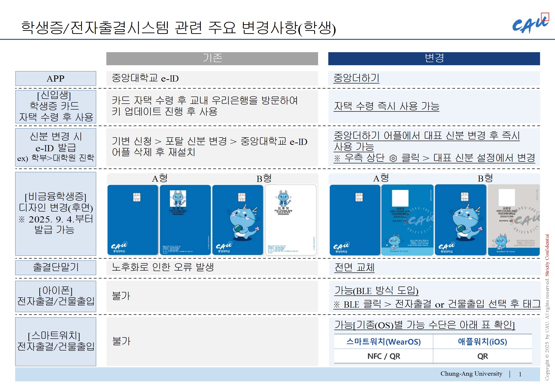
Task: Click the 변경 A형 blue card back
Action: (407, 220)
